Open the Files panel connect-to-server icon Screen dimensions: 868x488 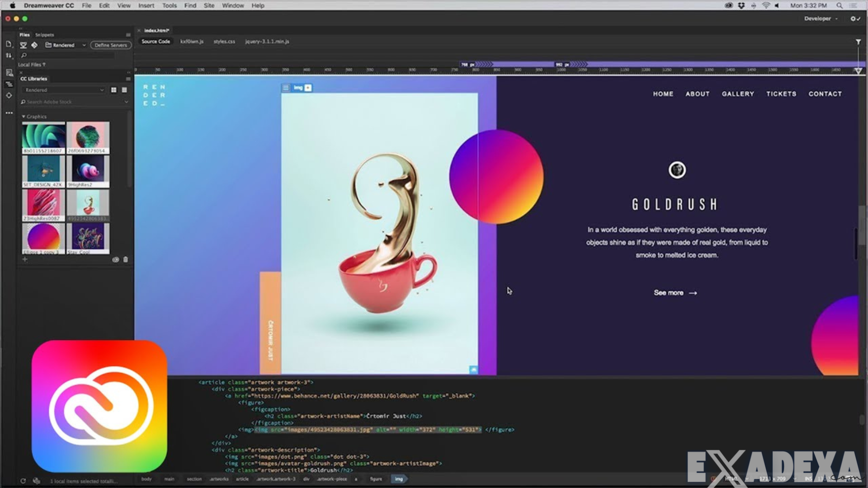[x=23, y=45]
